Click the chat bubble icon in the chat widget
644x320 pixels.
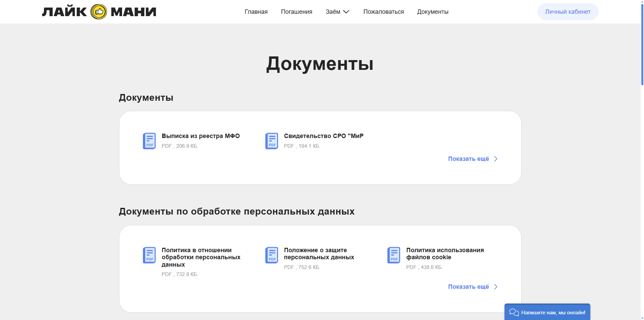514,312
